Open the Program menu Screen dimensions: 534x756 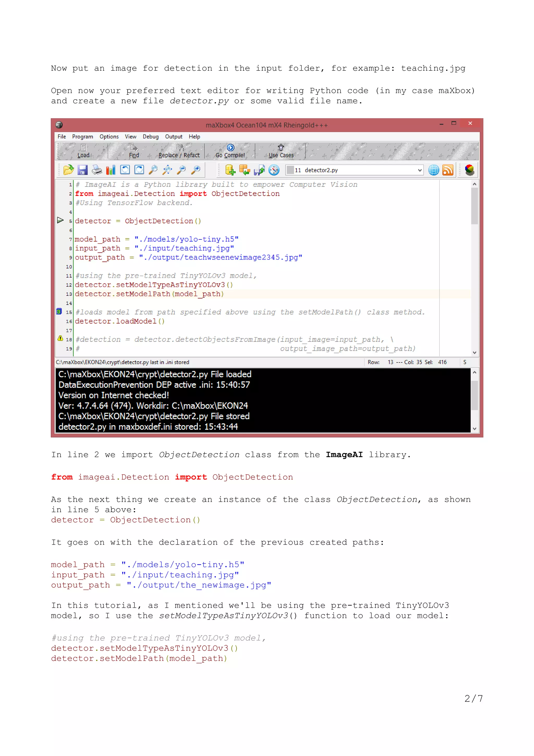coord(83,137)
